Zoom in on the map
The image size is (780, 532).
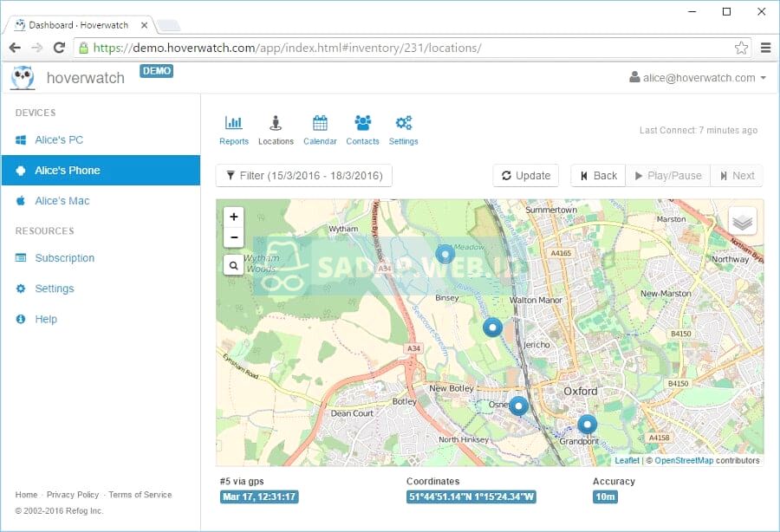(234, 217)
